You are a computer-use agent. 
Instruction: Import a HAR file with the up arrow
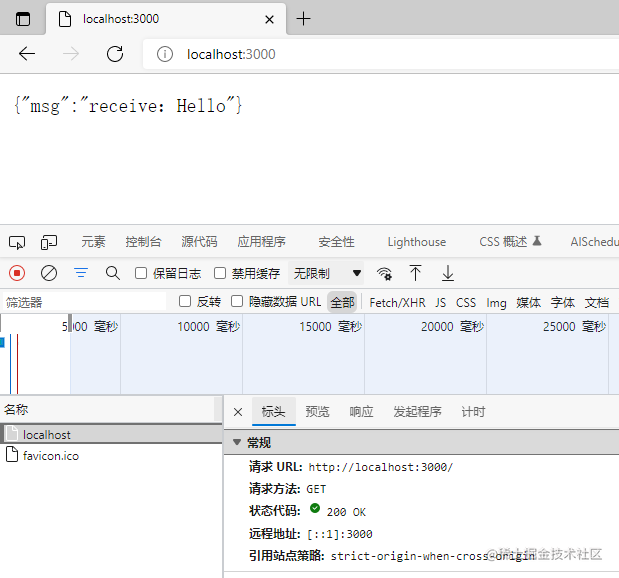(x=415, y=273)
